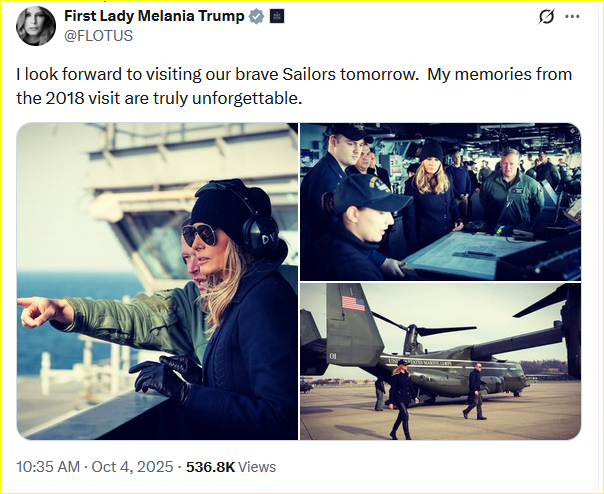This screenshot has height=494, width=604.
Task: Open the three-dot more options menu
Action: tap(573, 17)
